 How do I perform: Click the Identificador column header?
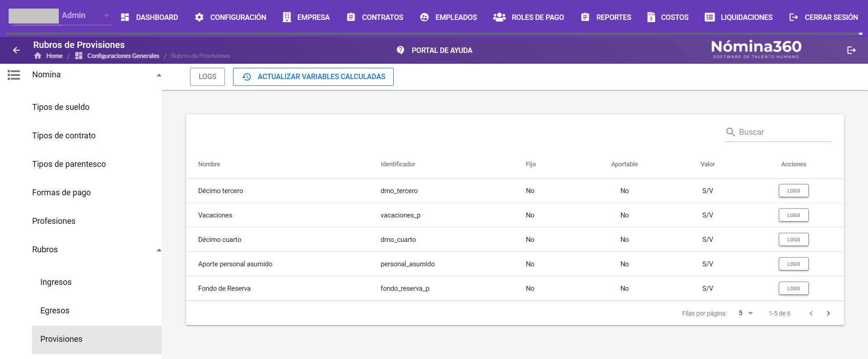pyautogui.click(x=398, y=164)
